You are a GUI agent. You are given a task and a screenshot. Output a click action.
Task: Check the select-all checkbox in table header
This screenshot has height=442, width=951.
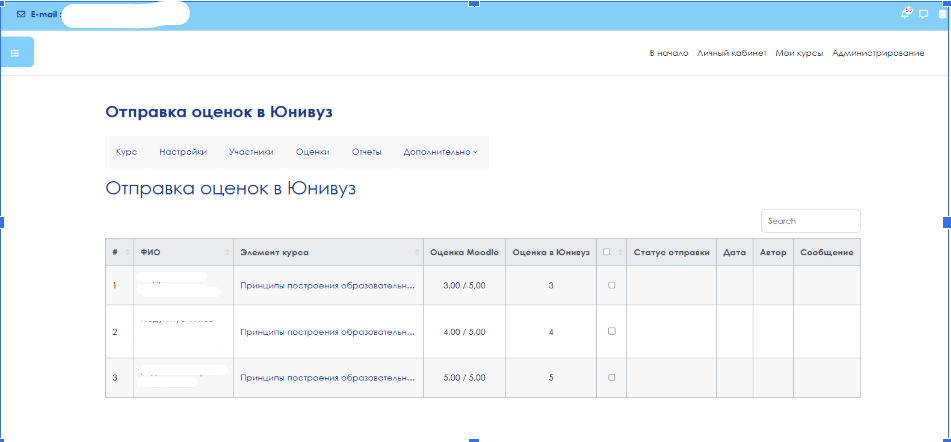click(x=607, y=253)
